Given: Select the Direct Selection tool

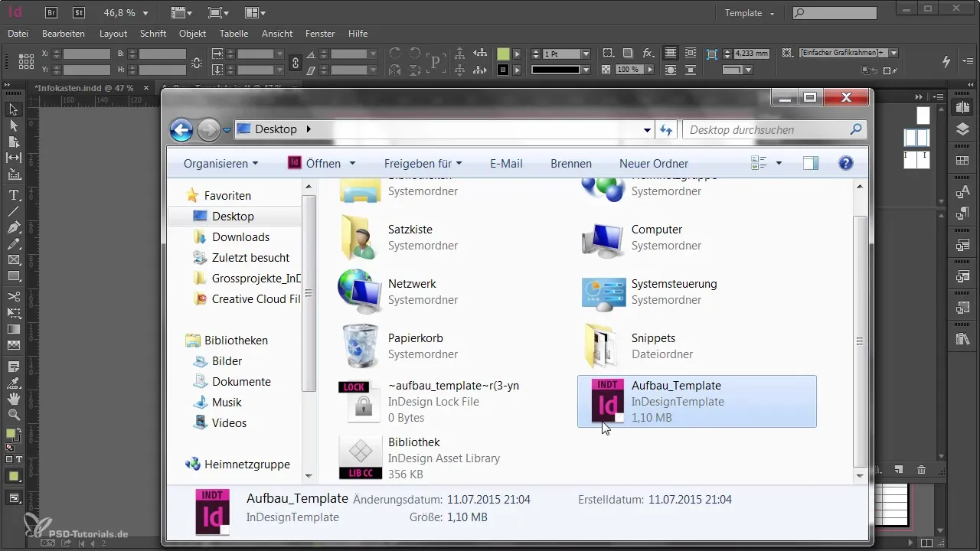Looking at the screenshot, I should point(14,125).
